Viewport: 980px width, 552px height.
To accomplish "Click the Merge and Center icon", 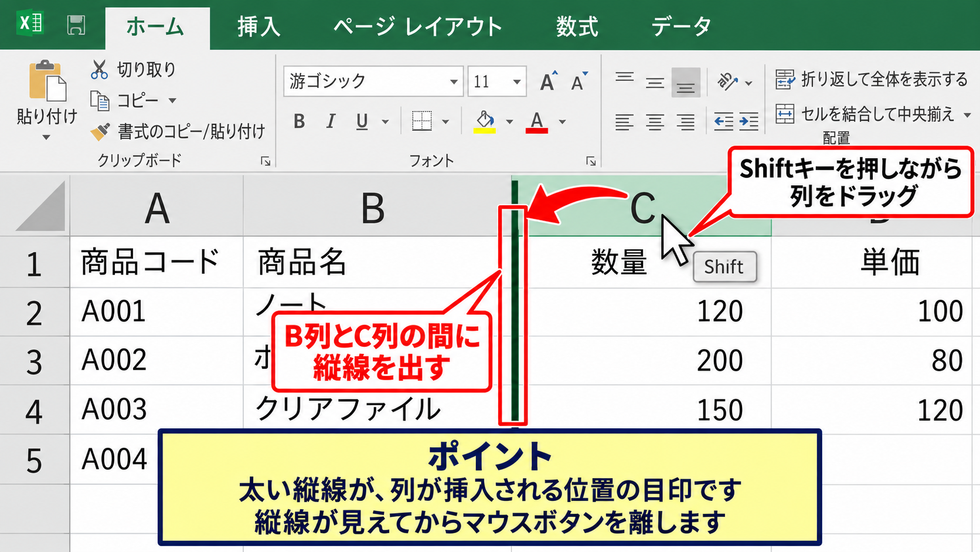I will point(785,113).
